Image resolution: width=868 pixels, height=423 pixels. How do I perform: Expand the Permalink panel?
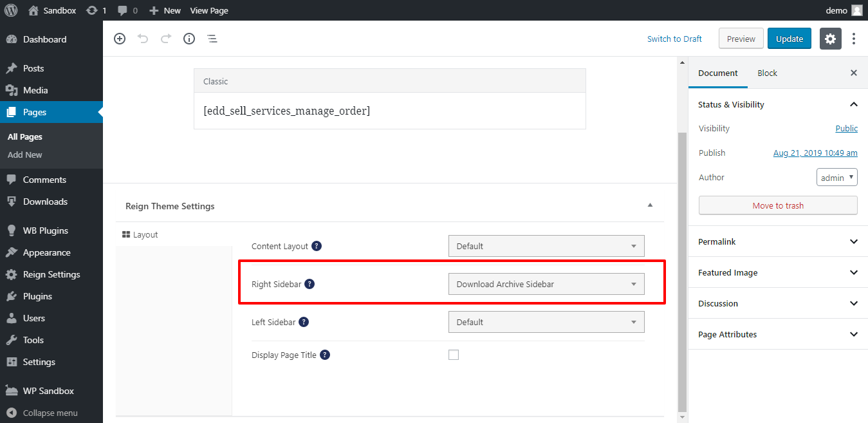click(x=778, y=241)
